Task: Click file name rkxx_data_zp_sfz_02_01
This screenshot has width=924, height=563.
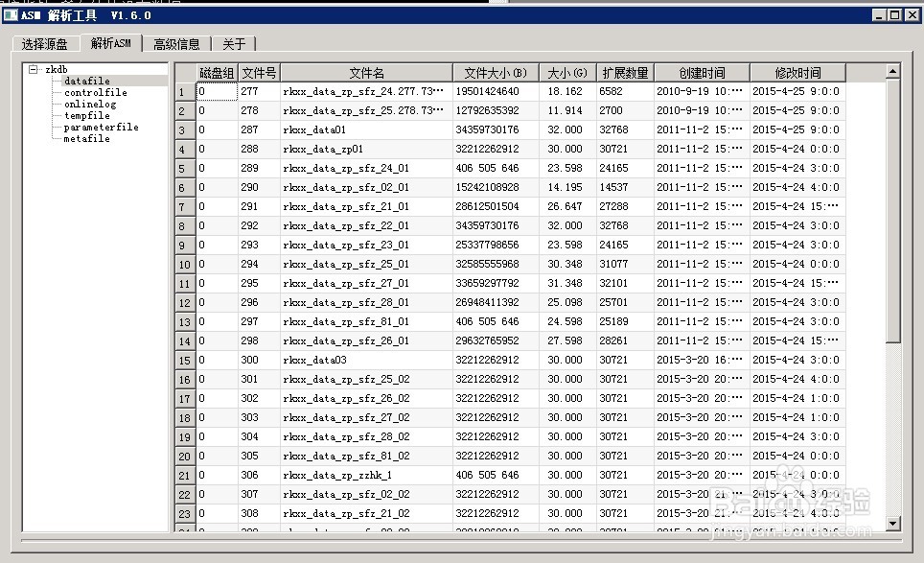Action: tap(346, 187)
